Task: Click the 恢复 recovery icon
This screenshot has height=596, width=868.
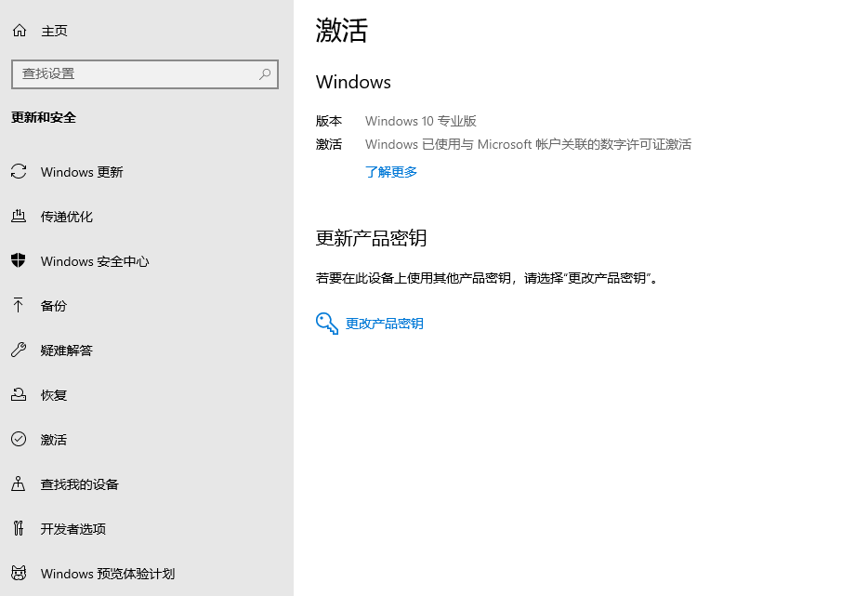Action: click(x=19, y=394)
